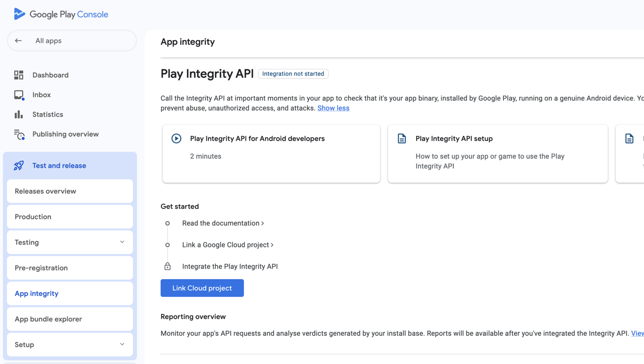The width and height of the screenshot is (644, 364).
Task: Expand the Testing section
Action: pos(69,242)
